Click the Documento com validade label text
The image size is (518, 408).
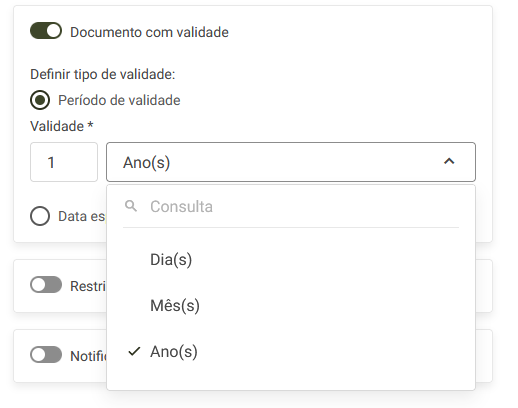(x=149, y=32)
